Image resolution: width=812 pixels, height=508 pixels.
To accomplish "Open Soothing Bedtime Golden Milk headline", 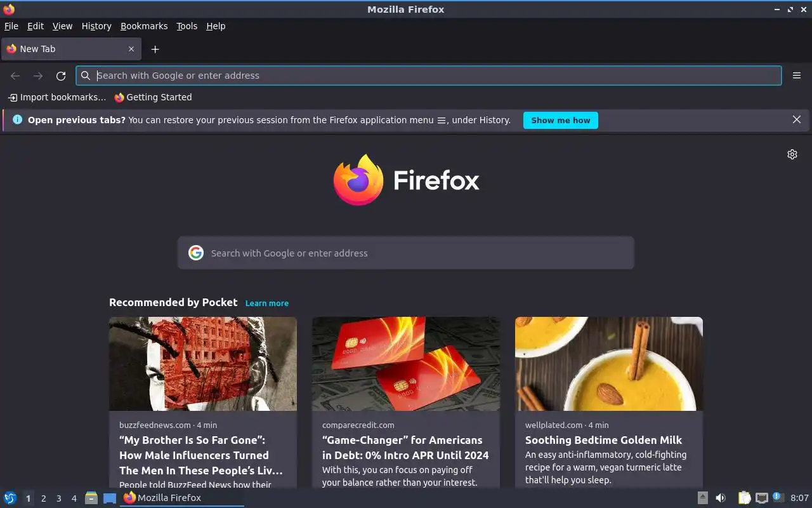I will (x=603, y=440).
